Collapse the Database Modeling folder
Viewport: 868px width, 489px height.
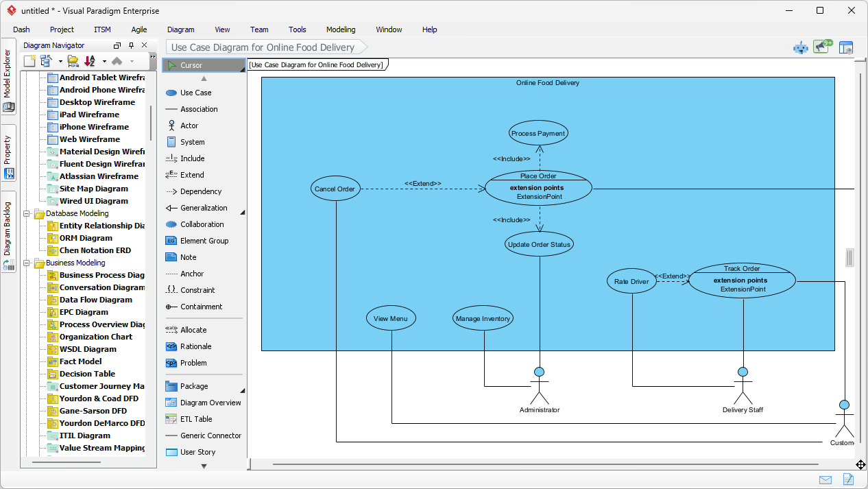[27, 213]
